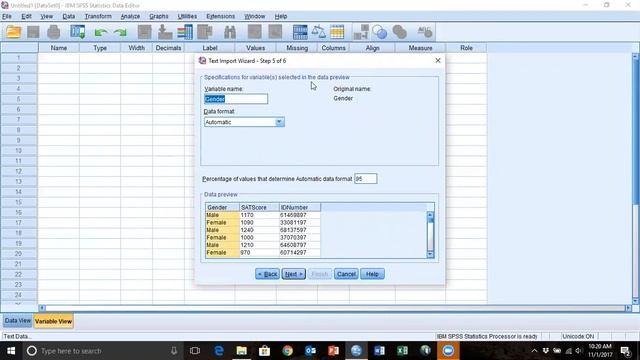Open Microsoft Edge from taskbar
This screenshot has height=360, width=640.
click(219, 351)
